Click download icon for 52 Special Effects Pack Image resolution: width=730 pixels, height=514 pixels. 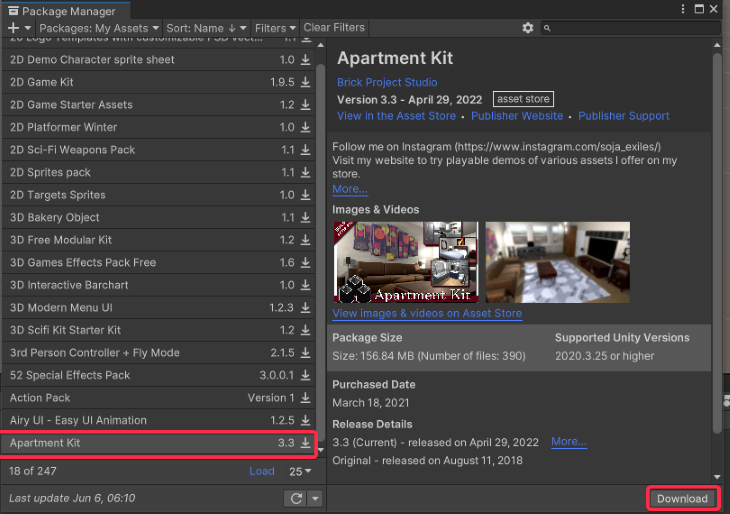coord(305,375)
